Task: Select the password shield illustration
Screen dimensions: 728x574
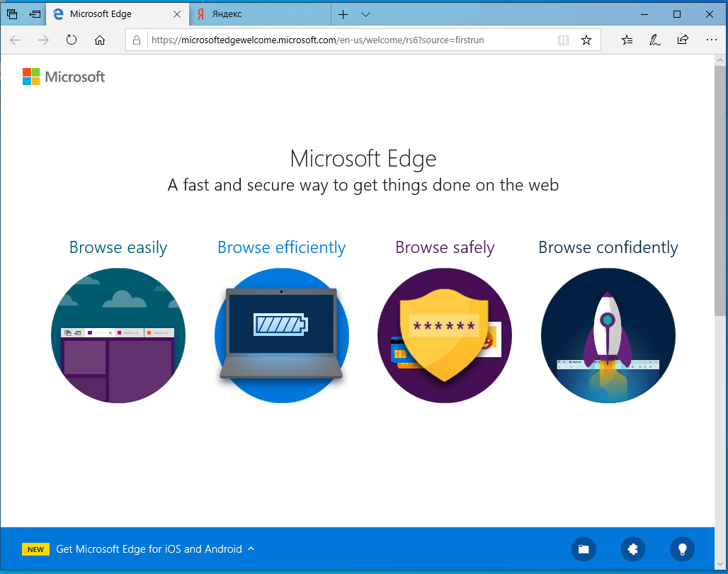Action: [x=445, y=336]
